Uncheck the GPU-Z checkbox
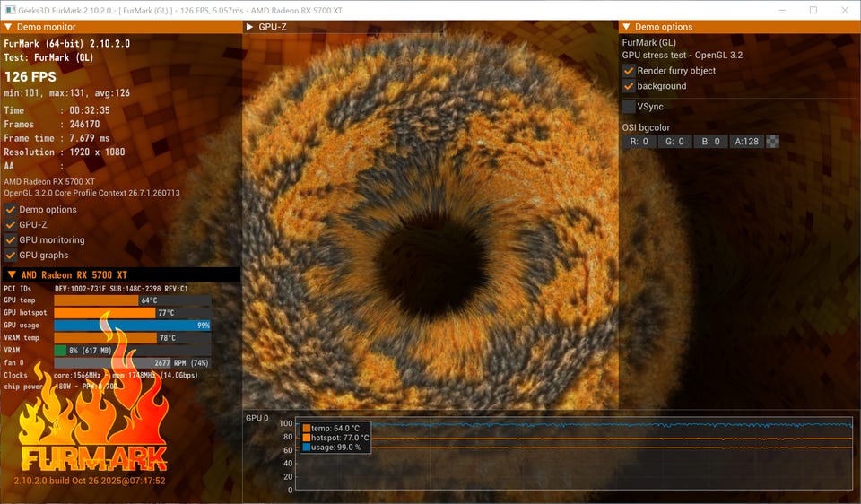861x504 pixels. click(x=10, y=224)
